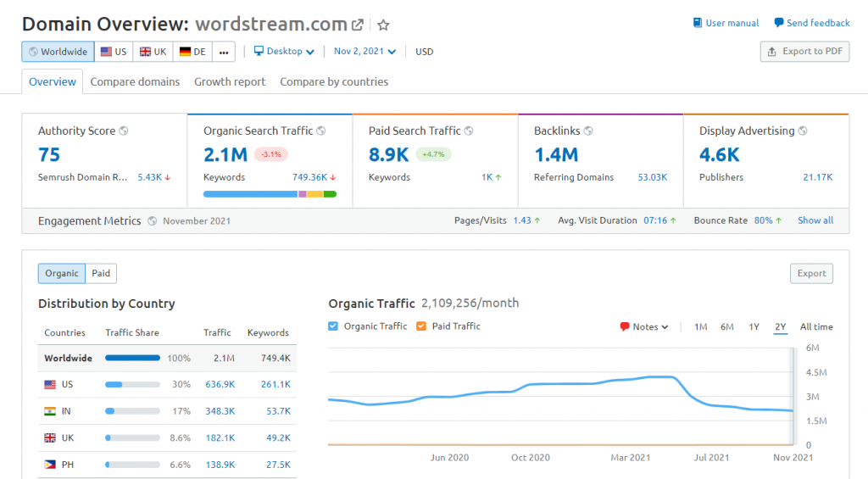This screenshot has width=868, height=479.
Task: Select the All time range
Action: 816,326
